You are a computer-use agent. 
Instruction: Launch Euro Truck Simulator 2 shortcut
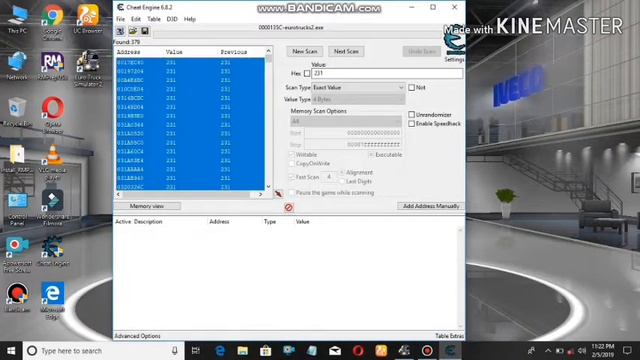coord(88,69)
